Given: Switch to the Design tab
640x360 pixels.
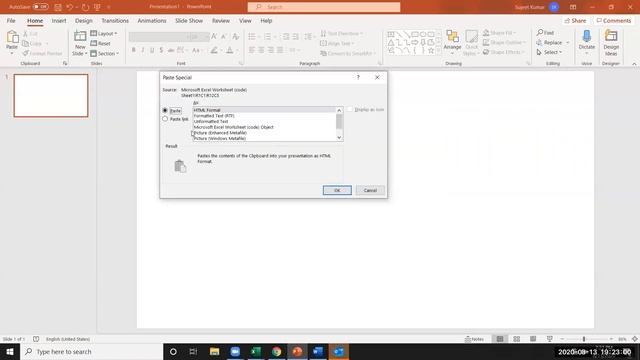Looking at the screenshot, I should coord(84,20).
